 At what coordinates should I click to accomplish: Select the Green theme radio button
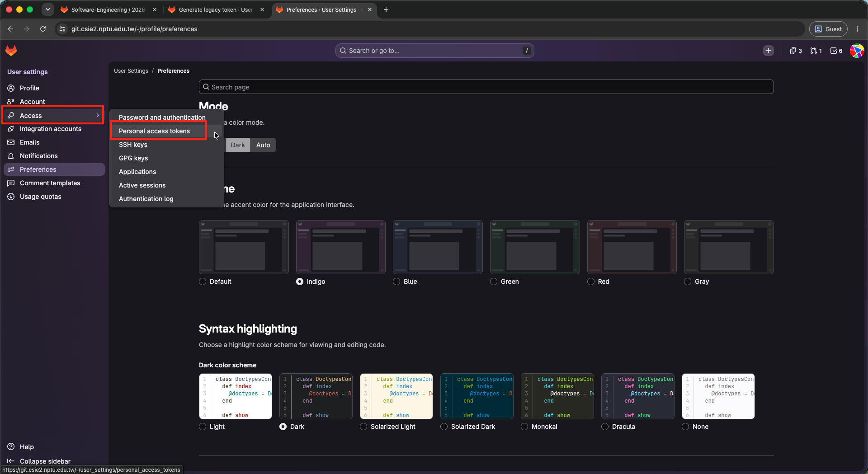(x=494, y=282)
